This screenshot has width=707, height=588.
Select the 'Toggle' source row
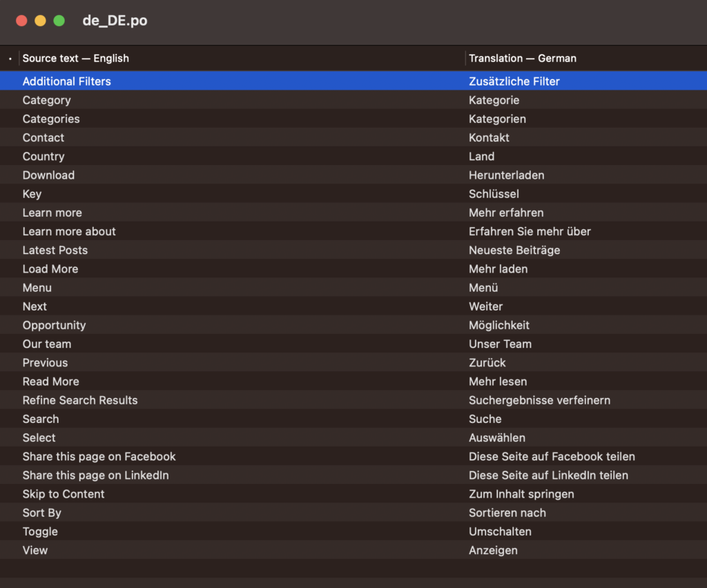[x=40, y=531]
